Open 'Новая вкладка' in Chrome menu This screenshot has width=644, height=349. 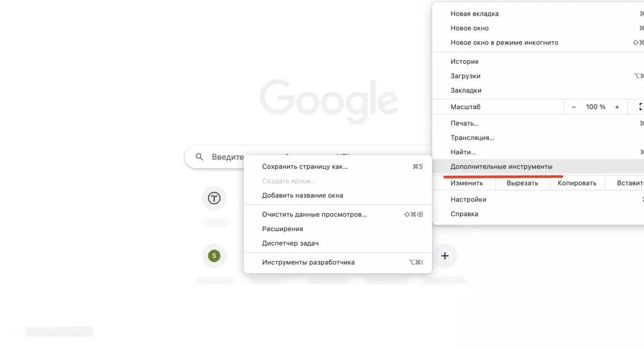538,13
